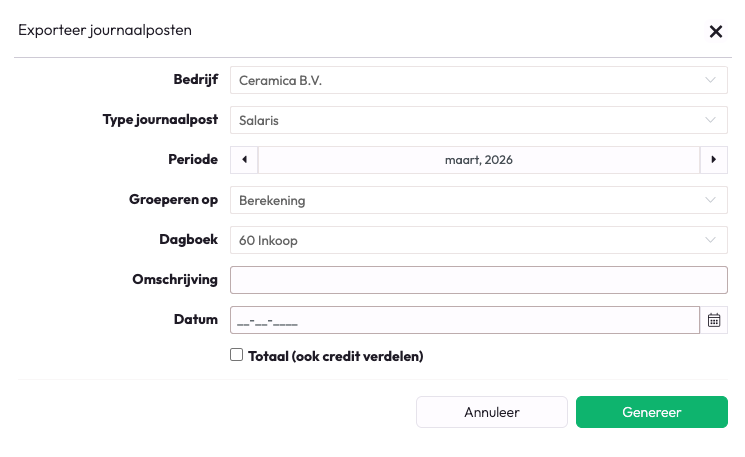Open the Datum calendar picker

coord(714,320)
